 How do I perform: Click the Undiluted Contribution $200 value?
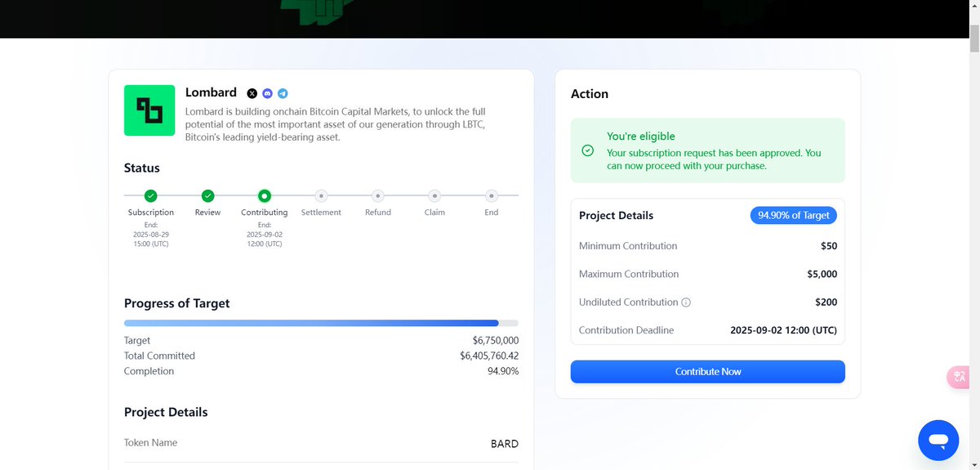(x=826, y=302)
